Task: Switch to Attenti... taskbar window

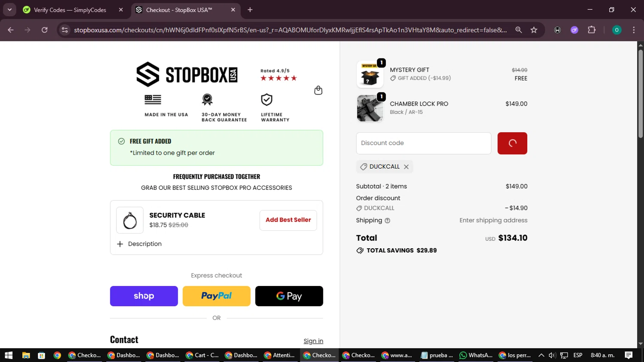Action: [279, 355]
